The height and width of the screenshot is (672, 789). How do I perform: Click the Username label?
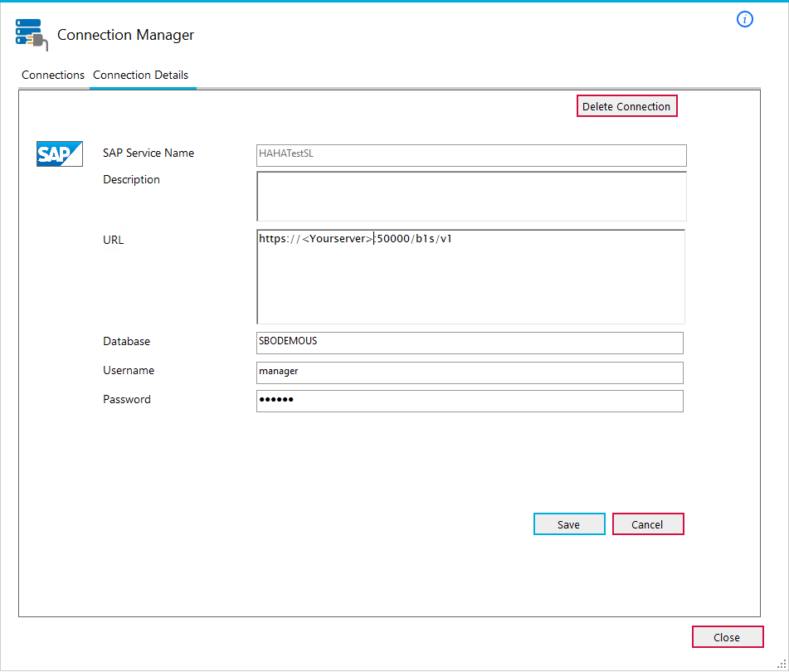(129, 370)
